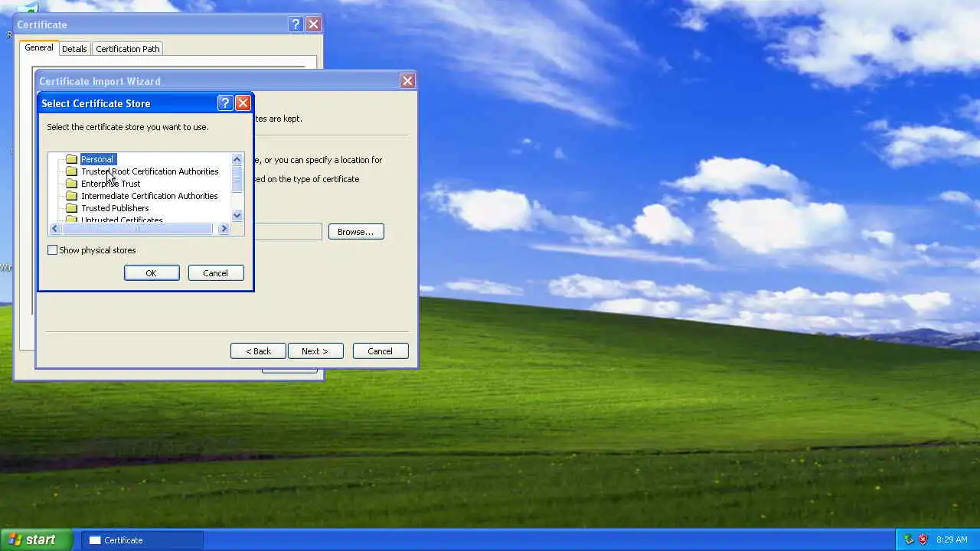The height and width of the screenshot is (551, 980).
Task: Switch to the Details tab
Action: 74,49
